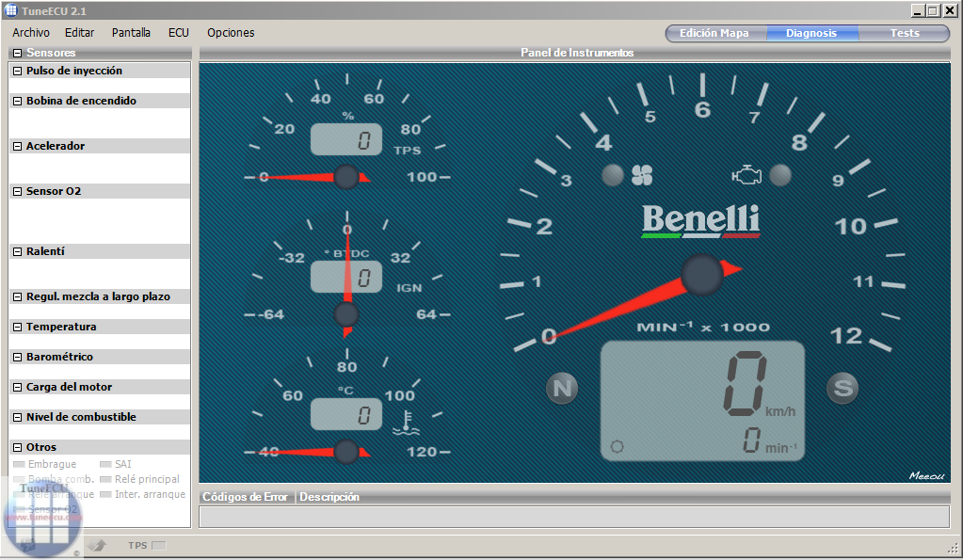Open the Editar menu
Viewport: 963px width, 560px height.
pyautogui.click(x=80, y=33)
